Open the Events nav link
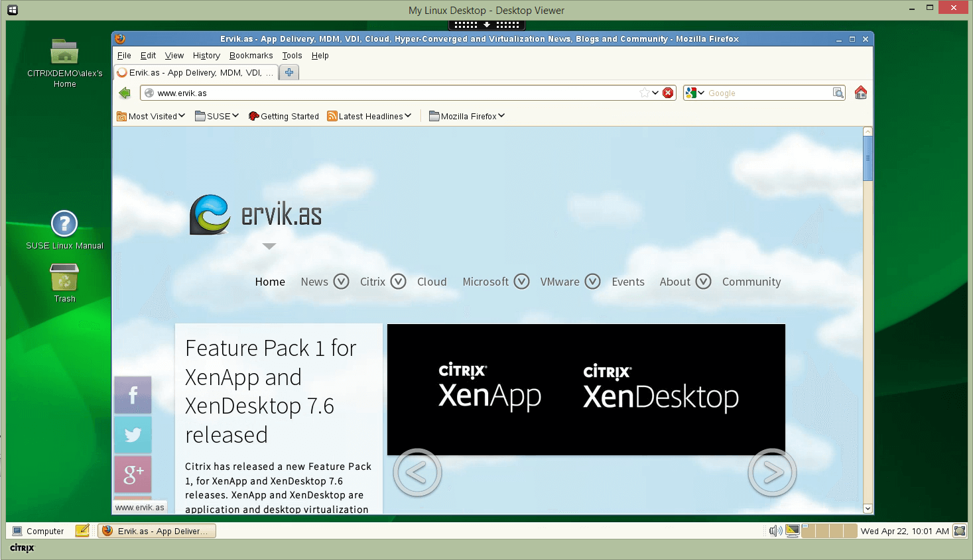The height and width of the screenshot is (560, 973). pyautogui.click(x=628, y=282)
